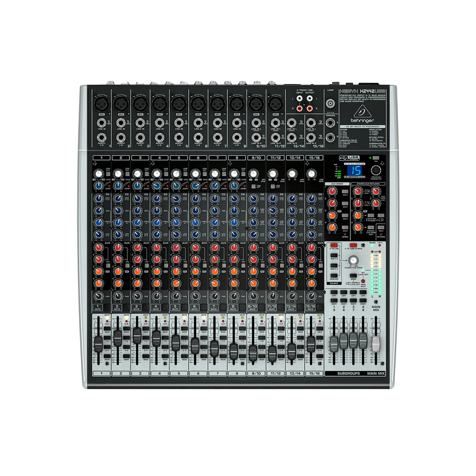Image resolution: width=476 pixels, height=476 pixels.
Task: Toggle the channel 9/10 LOW CUT button
Action: pos(253,186)
